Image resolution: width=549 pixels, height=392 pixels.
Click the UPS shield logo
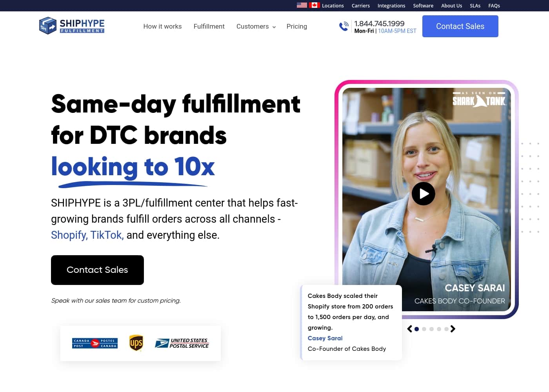[136, 343]
